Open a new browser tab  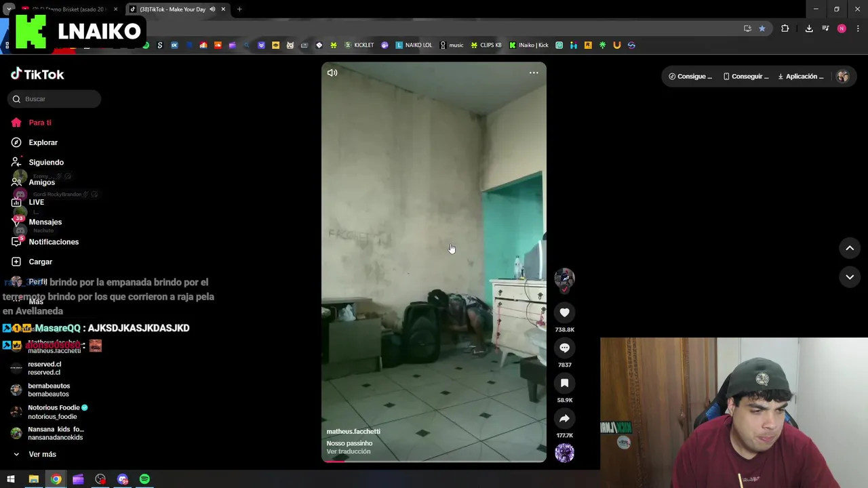click(x=239, y=9)
